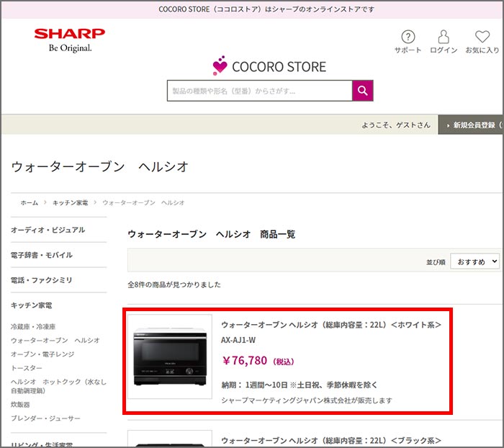Open オーディオ・ビジュアル category in sidebar
504x448 pixels.
click(48, 230)
